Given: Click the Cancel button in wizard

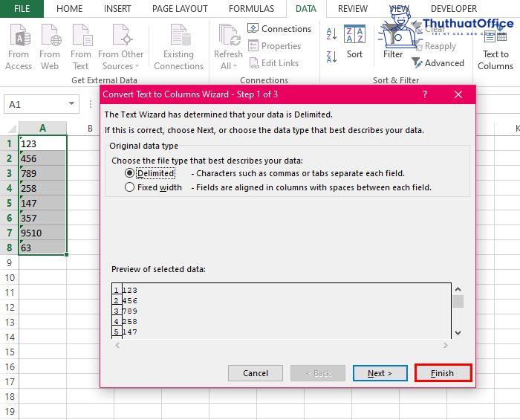Looking at the screenshot, I should coord(256,373).
